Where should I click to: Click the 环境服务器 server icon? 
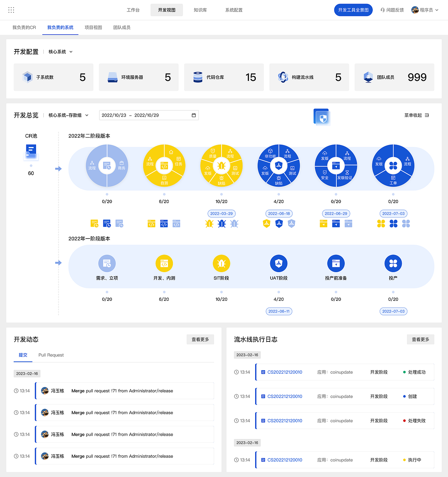pyautogui.click(x=113, y=77)
